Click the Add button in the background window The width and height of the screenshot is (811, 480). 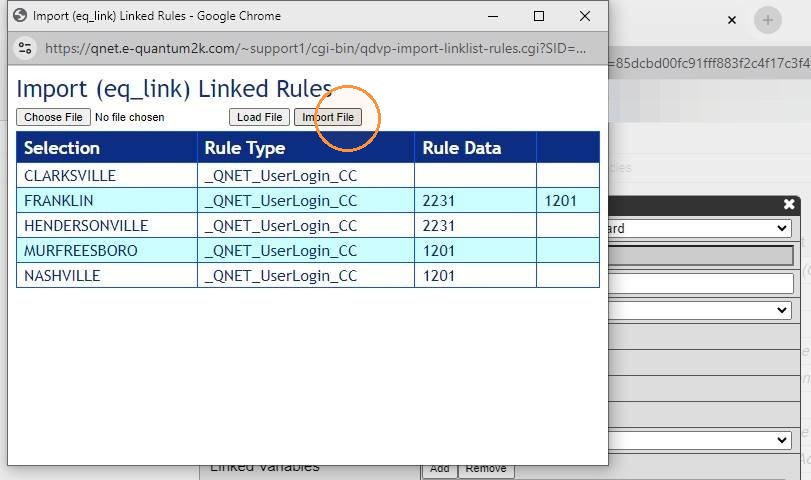[x=440, y=469]
